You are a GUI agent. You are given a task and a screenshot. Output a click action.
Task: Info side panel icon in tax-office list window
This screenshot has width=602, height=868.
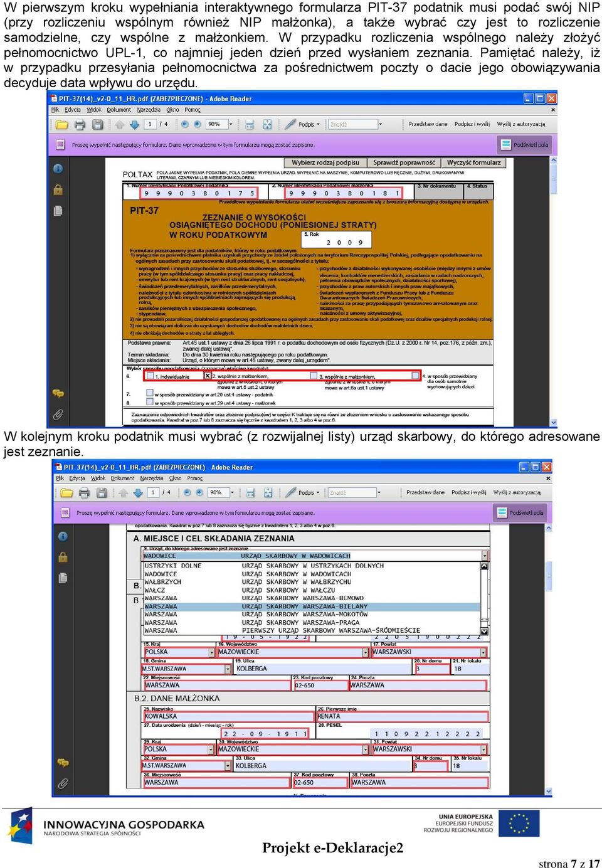63,536
